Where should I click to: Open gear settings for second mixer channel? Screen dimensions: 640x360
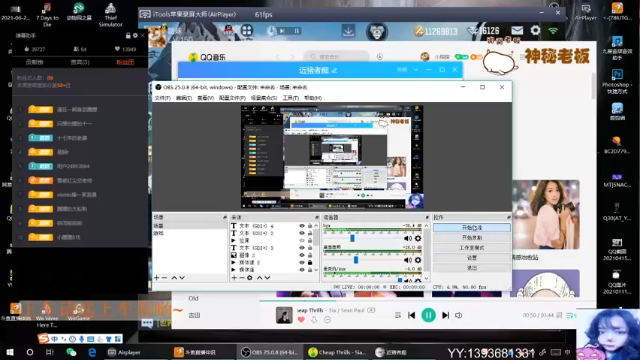tap(418, 260)
